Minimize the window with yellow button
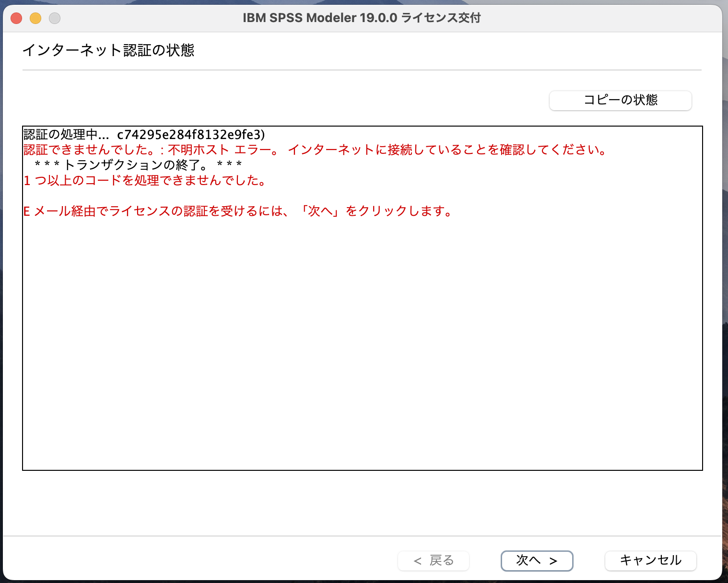Viewport: 728px width, 583px height. pyautogui.click(x=35, y=18)
